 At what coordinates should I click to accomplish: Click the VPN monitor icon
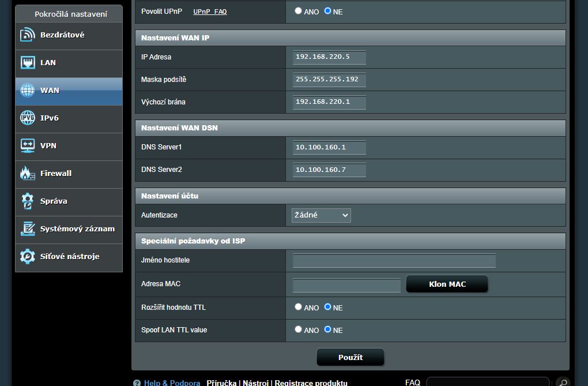28,146
